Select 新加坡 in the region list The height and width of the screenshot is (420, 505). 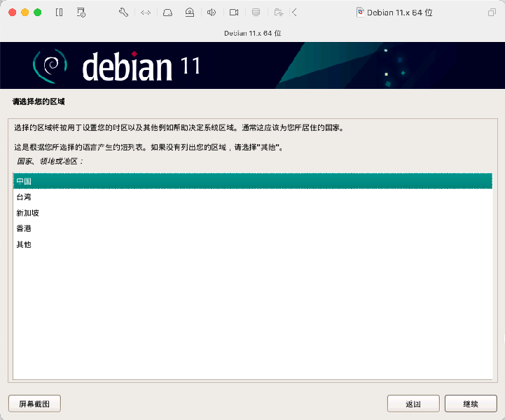pyautogui.click(x=253, y=213)
